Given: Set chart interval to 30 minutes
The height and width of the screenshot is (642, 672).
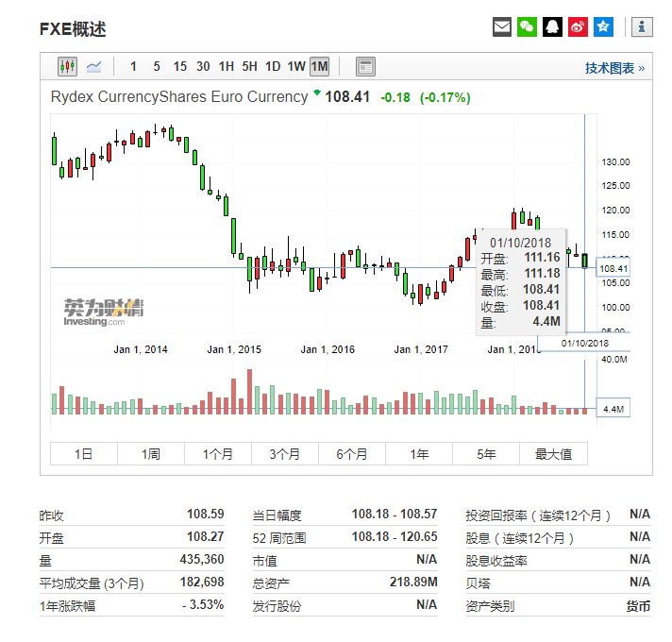Looking at the screenshot, I should point(203,66).
